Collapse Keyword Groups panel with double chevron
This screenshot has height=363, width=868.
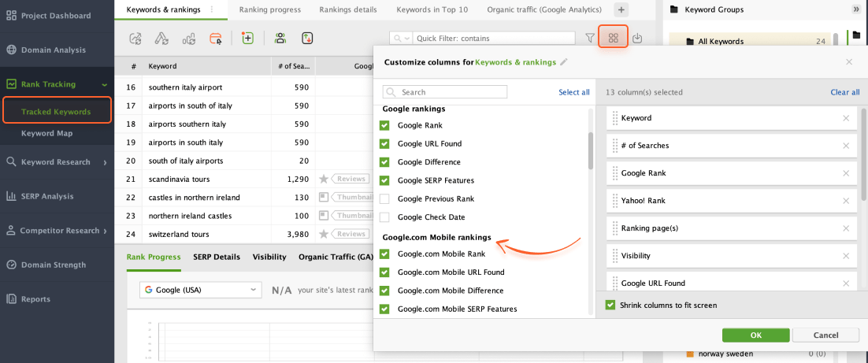(856, 9)
